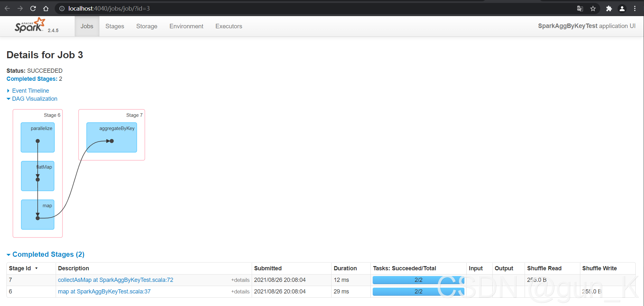Click the Stage 6 box in DAG
The image size is (644, 306).
38,173
